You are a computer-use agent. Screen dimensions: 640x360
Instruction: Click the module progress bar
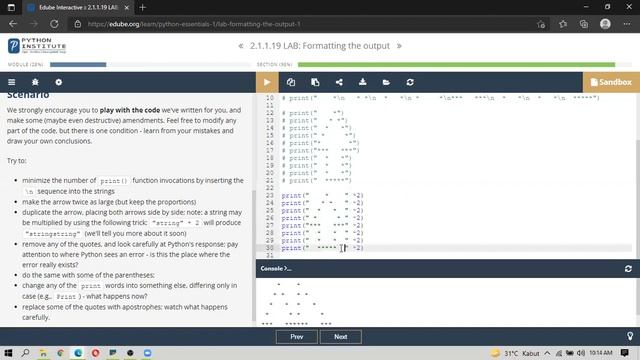149,64
